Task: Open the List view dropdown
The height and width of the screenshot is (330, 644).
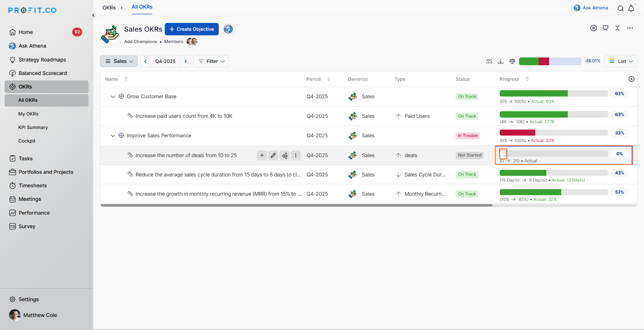Action: click(x=621, y=61)
